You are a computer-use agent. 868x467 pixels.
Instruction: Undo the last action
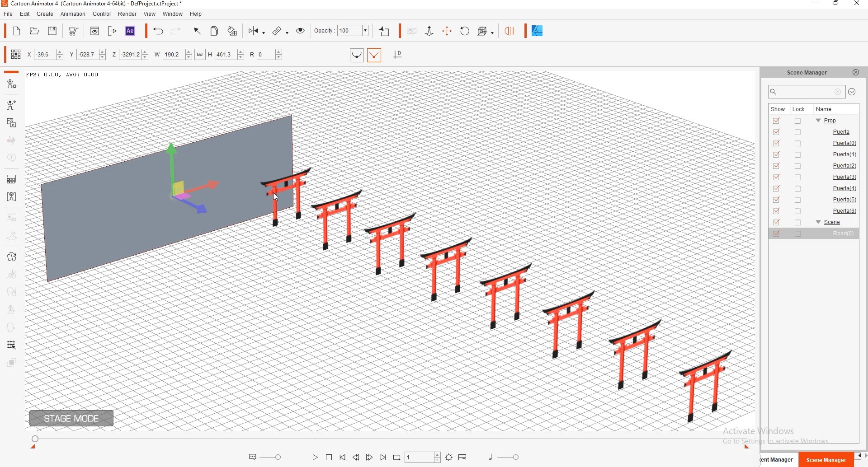(158, 31)
